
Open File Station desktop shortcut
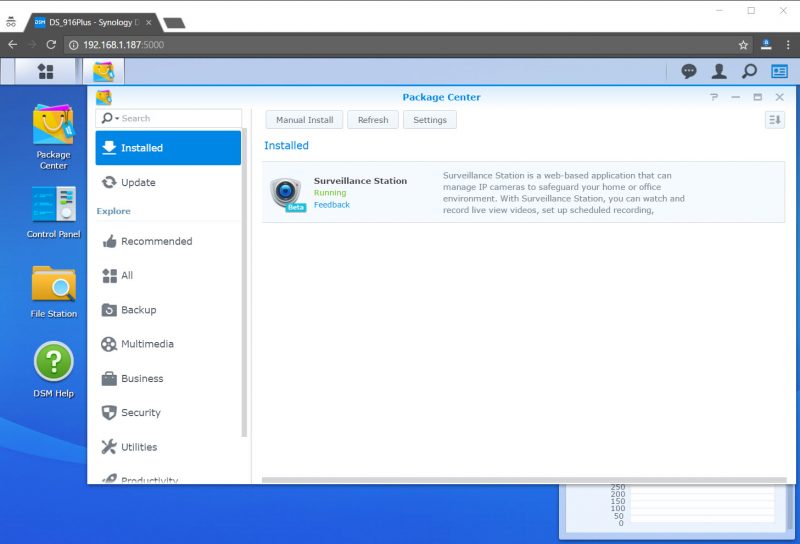click(x=54, y=291)
